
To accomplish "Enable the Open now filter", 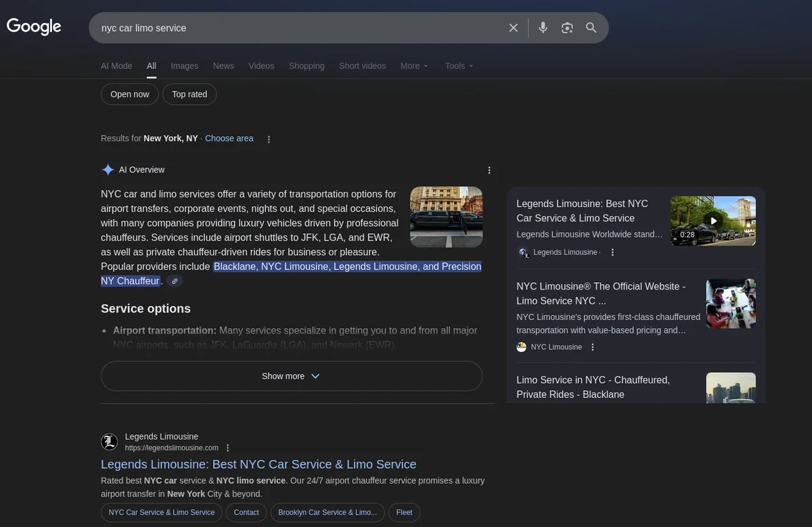I will point(129,94).
